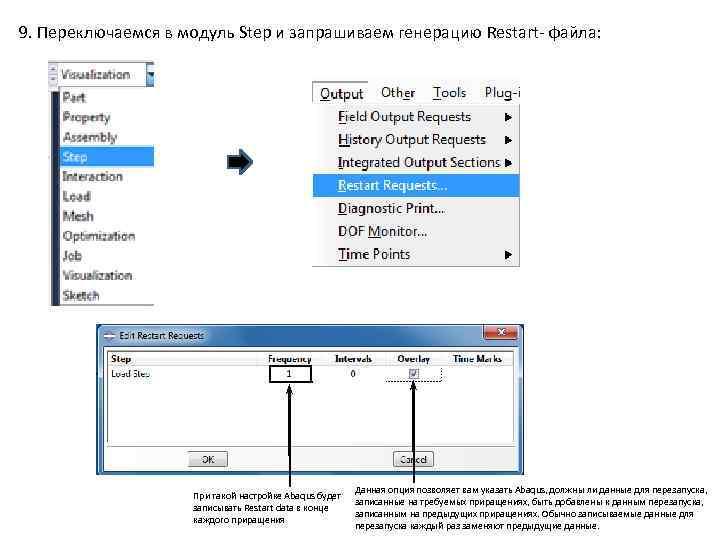Click Overlay column header
Screen dimensions: 720x540
coord(413,359)
